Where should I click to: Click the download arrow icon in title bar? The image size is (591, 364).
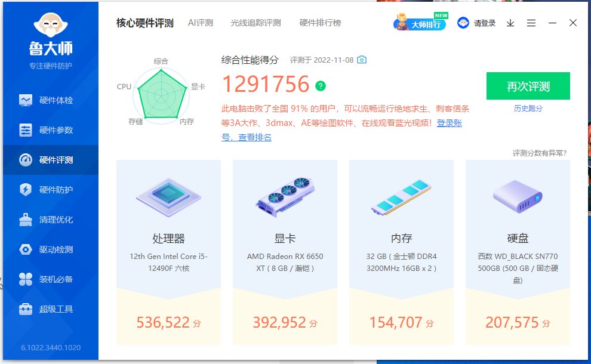point(510,23)
